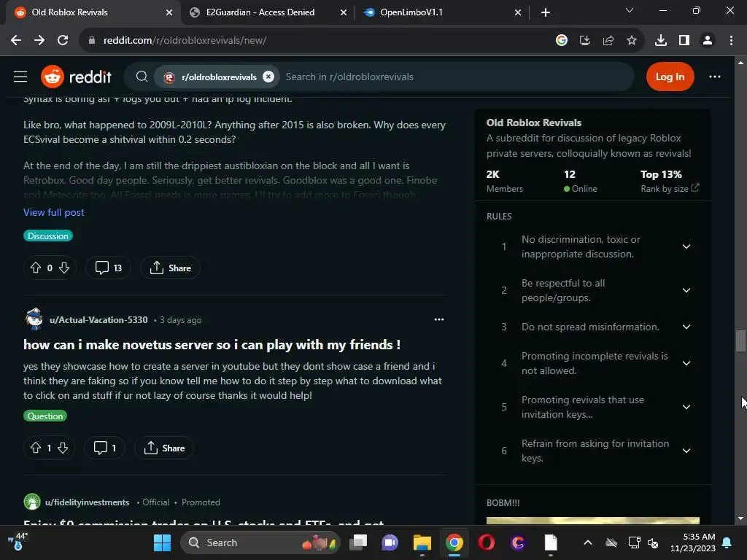This screenshot has height=560, width=747.
Task: Click the Google icon in address bar
Action: (562, 41)
